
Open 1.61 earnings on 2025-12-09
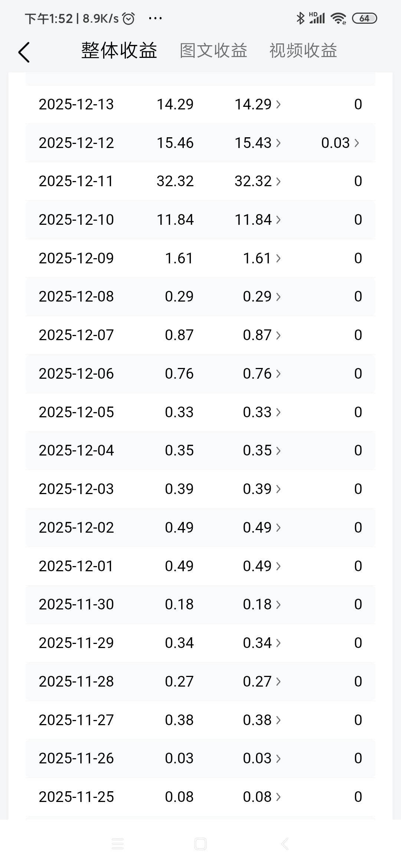pyautogui.click(x=262, y=258)
